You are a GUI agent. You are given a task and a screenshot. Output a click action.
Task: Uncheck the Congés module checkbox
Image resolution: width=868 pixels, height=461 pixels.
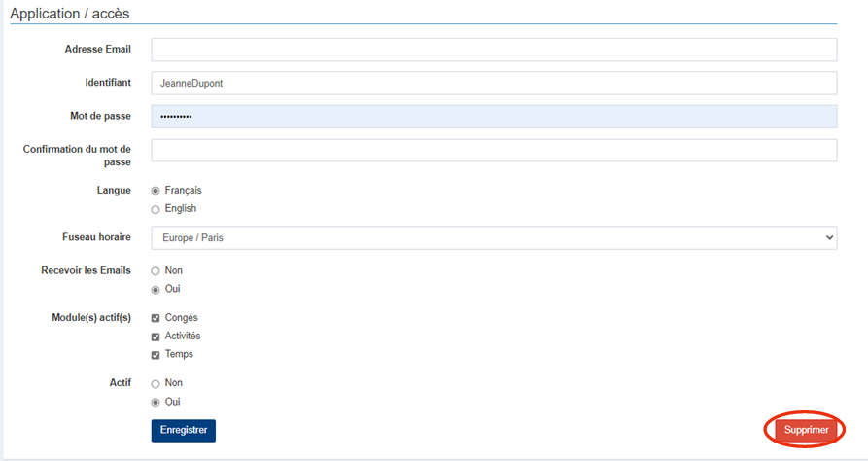[156, 318]
